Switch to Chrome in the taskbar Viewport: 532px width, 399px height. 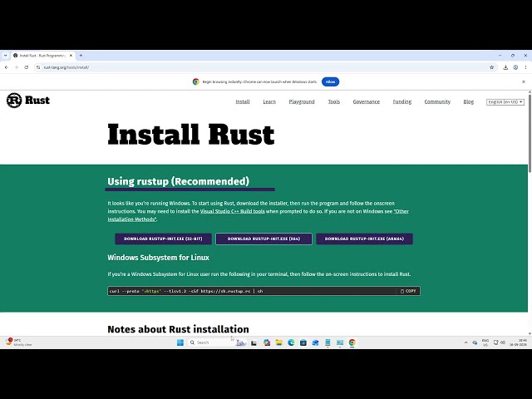(x=352, y=342)
